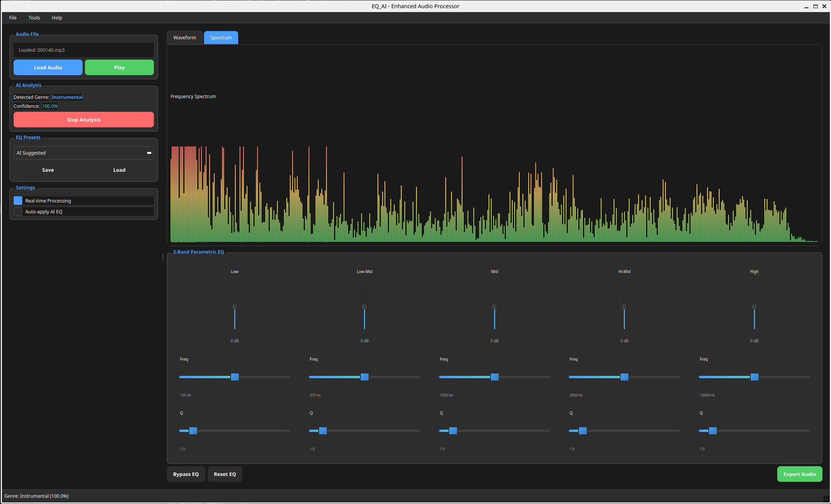Screen dimensions: 831x504
Task: Click the Low-Mid Q slider handle
Action: point(323,431)
